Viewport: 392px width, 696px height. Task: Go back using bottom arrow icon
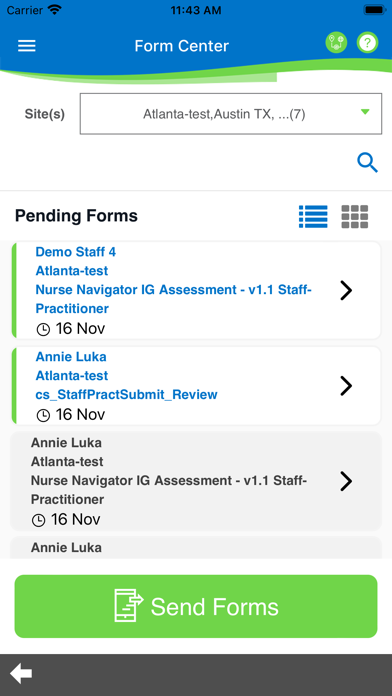(x=21, y=674)
